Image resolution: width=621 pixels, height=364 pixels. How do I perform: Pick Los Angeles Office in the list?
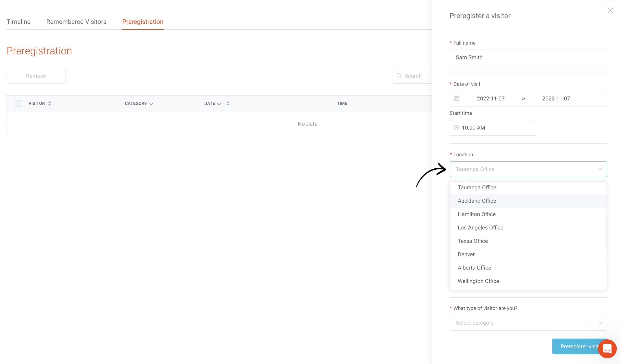coord(480,228)
